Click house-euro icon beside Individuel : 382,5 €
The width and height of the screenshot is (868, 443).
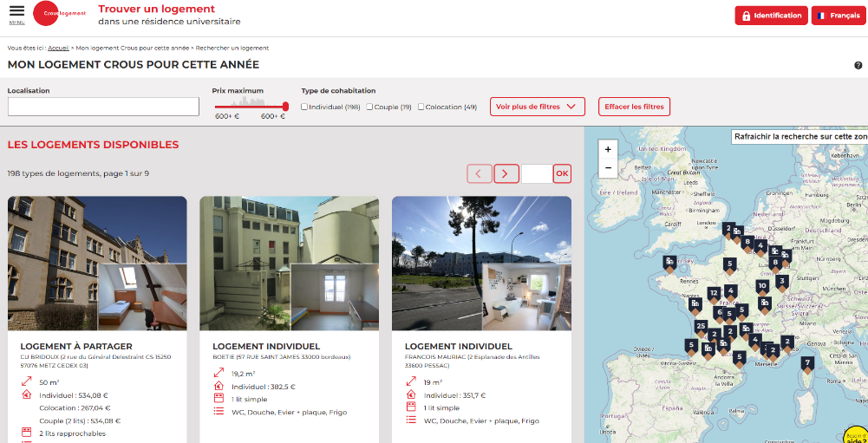[x=219, y=386]
